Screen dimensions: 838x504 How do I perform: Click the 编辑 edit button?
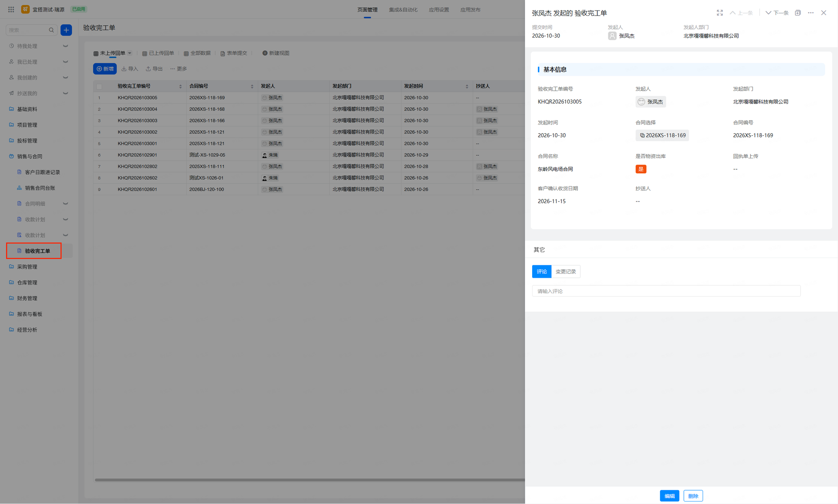(670, 496)
